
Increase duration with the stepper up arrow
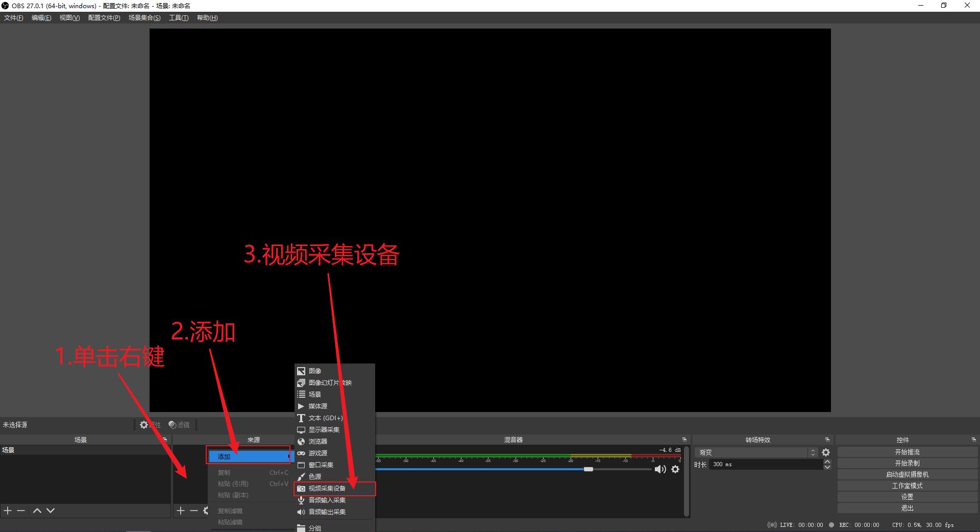[827, 462]
